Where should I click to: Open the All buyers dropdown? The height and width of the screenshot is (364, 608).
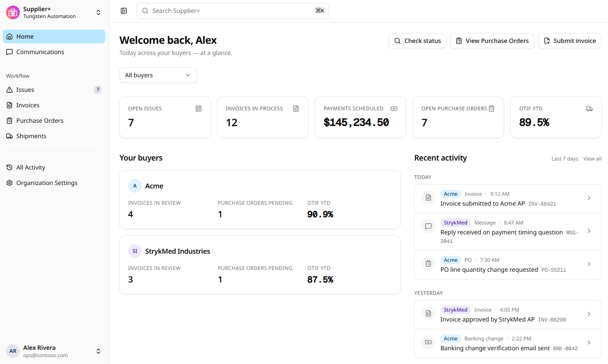(158, 75)
